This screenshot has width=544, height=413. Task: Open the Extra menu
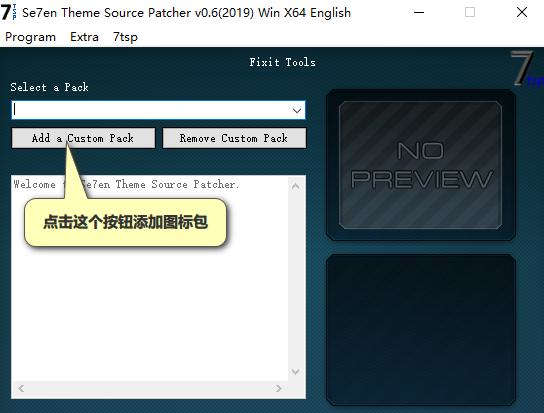[84, 37]
